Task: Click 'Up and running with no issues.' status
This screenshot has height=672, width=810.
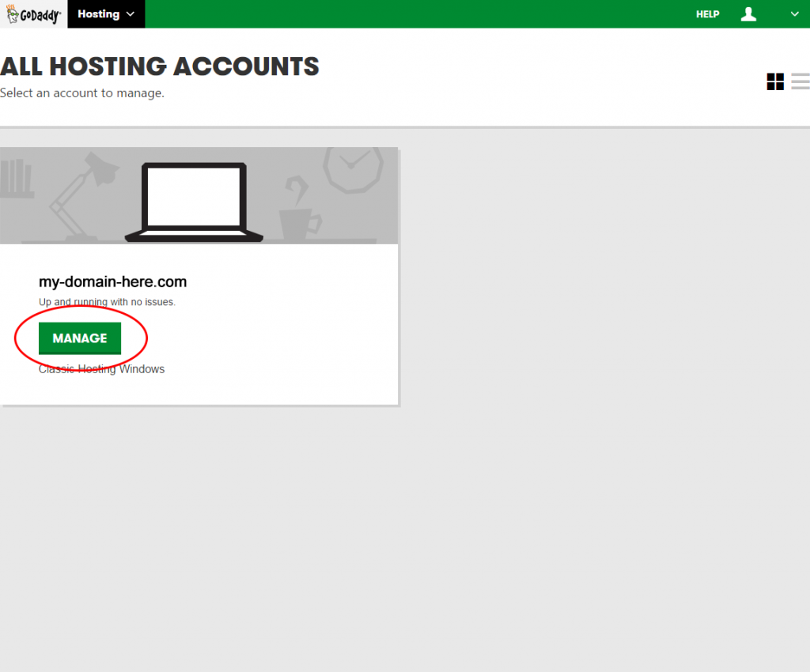Action: [107, 302]
